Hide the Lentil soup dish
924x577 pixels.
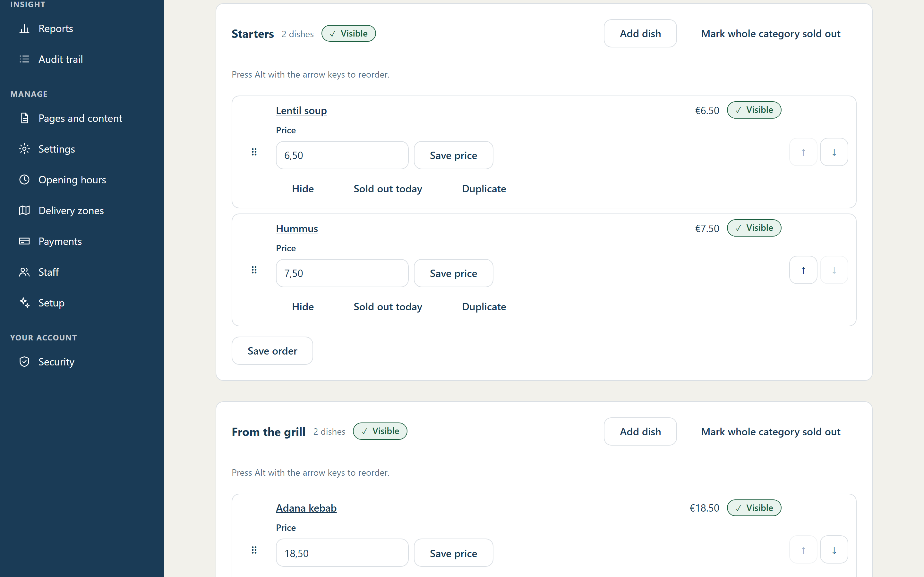[x=303, y=188]
